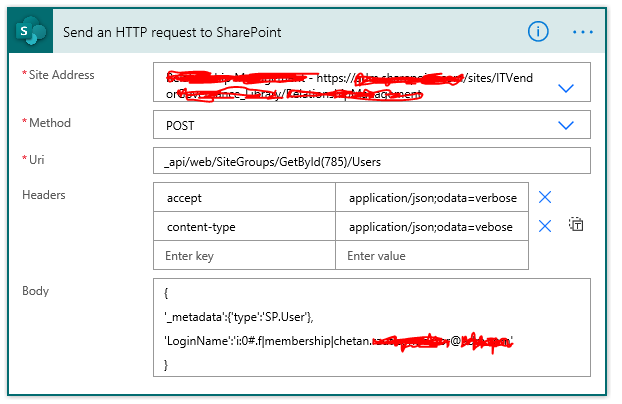Open the info icon for this action
Image resolution: width=622 pixels, height=404 pixels.
[x=538, y=31]
